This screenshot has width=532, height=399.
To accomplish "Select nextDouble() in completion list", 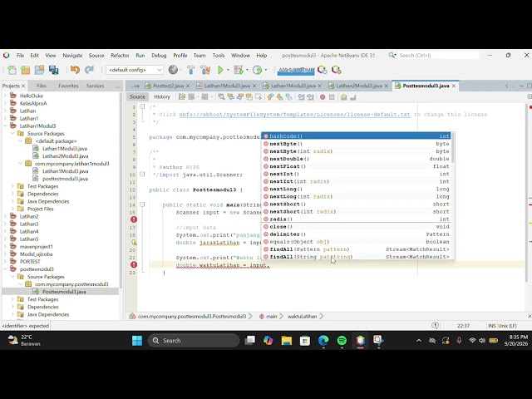I will (x=357, y=159).
